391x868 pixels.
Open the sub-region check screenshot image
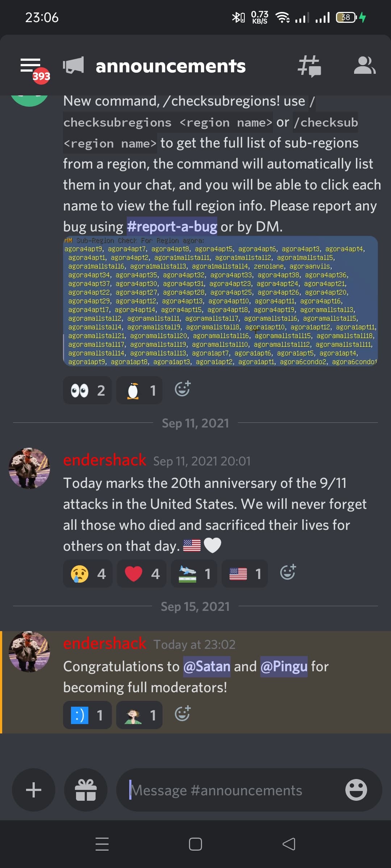click(220, 301)
